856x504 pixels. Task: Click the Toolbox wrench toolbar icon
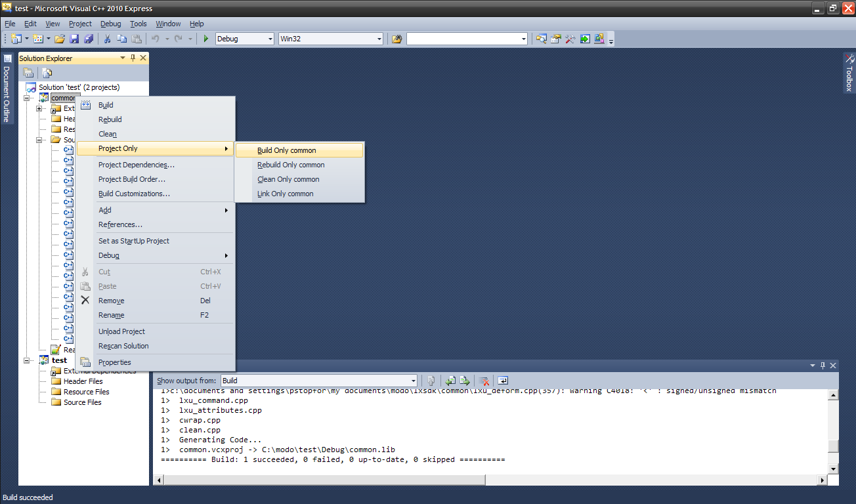570,39
